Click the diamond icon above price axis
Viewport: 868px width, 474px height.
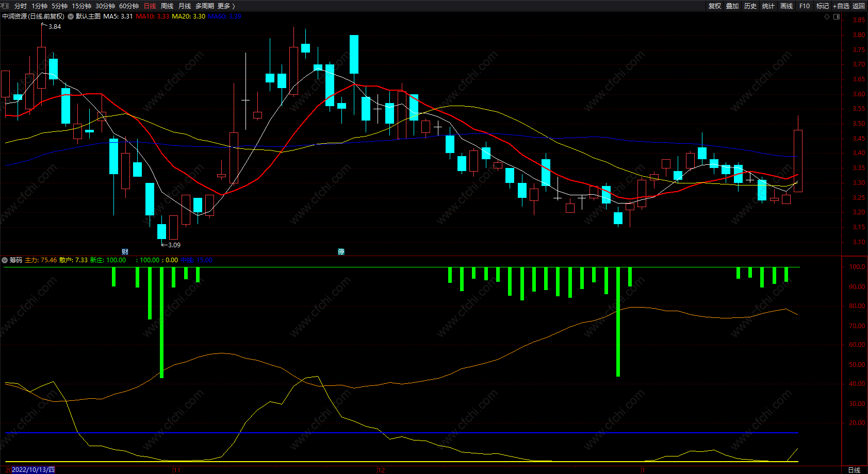tap(827, 16)
